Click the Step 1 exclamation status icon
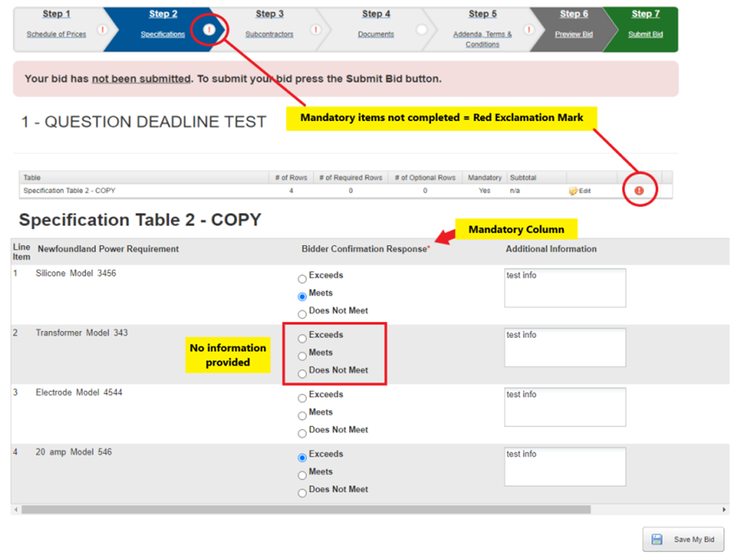The image size is (740, 560). [x=102, y=30]
